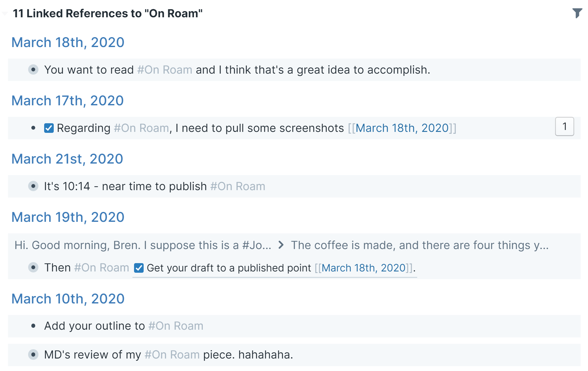
Task: Open the March 19th, 2020 page heading
Action: (x=68, y=217)
